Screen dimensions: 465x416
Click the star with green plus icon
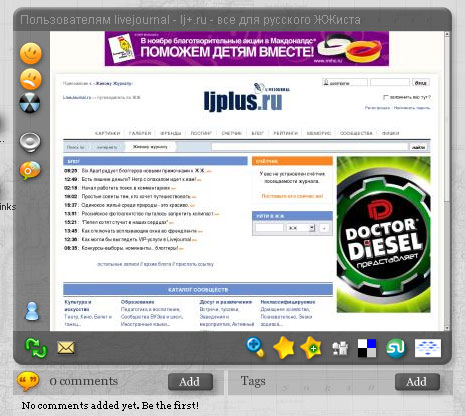click(x=311, y=348)
